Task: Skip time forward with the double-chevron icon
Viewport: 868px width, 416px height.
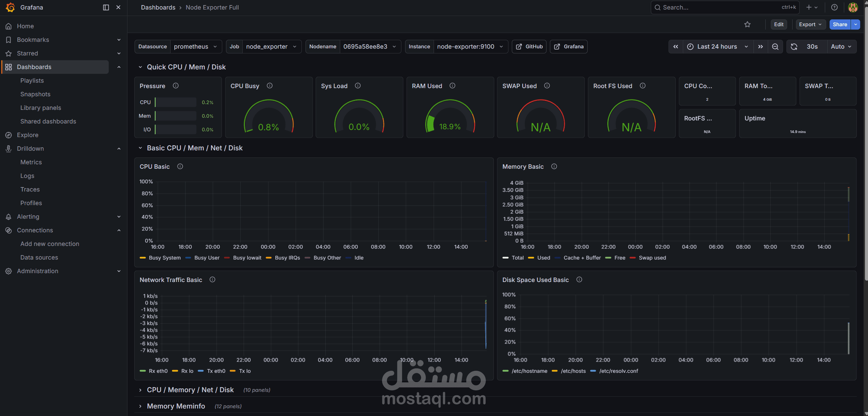Action: pyautogui.click(x=761, y=46)
